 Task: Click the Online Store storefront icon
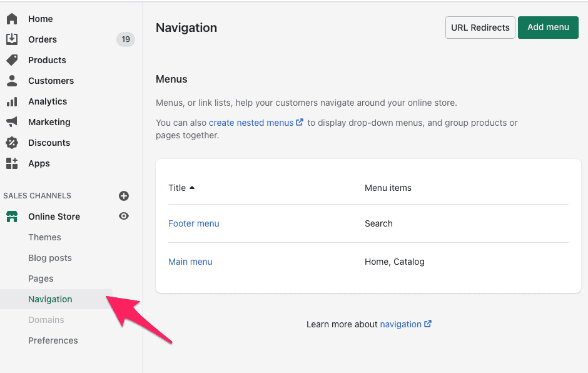point(12,217)
